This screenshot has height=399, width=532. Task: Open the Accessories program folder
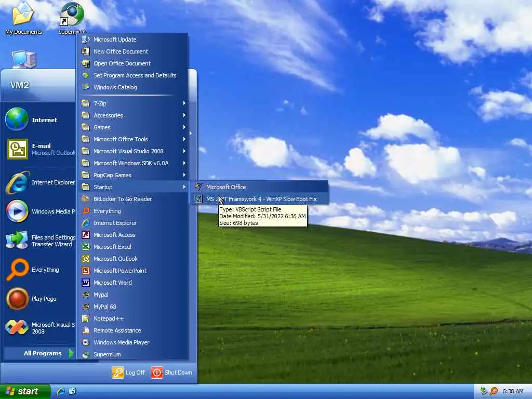coord(132,115)
